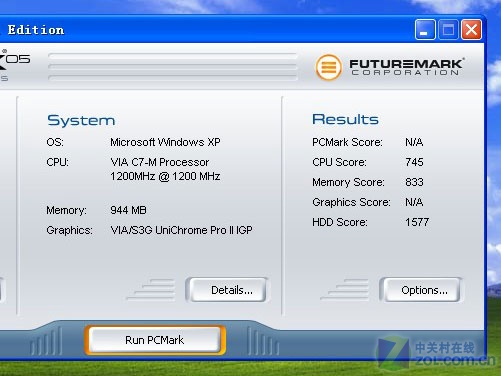Maximize the PCMark window
The width and height of the screenshot is (501, 376).
click(448, 30)
